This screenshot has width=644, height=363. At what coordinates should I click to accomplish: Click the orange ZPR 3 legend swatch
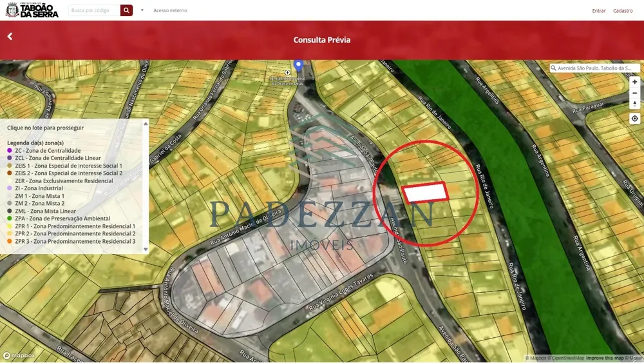(x=10, y=241)
